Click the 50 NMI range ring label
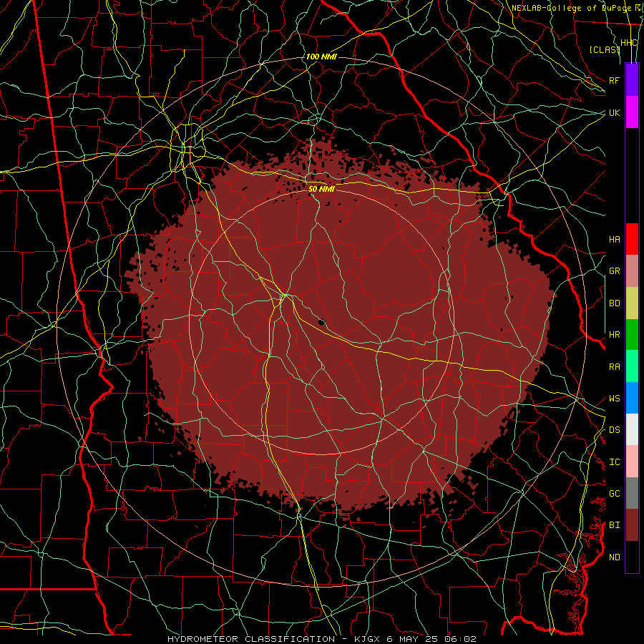 tap(321, 189)
